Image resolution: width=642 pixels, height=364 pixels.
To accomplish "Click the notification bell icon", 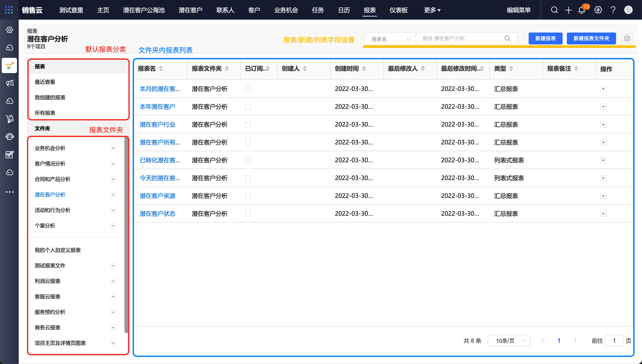I will coord(582,10).
